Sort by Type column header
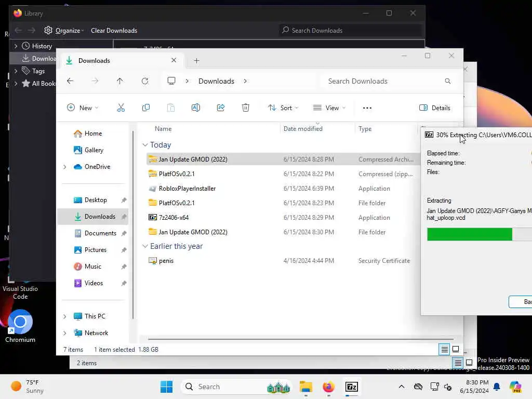 (x=365, y=129)
